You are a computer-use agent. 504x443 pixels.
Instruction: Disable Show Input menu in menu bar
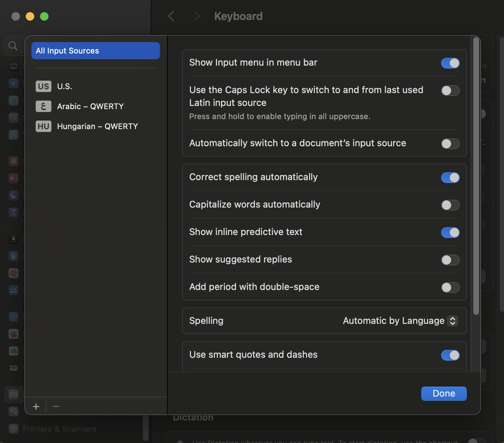(450, 63)
